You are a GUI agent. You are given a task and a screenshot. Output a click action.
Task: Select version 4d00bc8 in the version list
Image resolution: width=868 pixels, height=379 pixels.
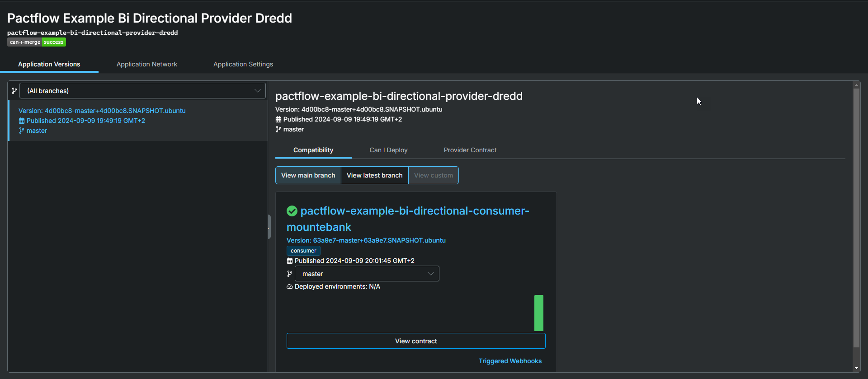(x=137, y=121)
